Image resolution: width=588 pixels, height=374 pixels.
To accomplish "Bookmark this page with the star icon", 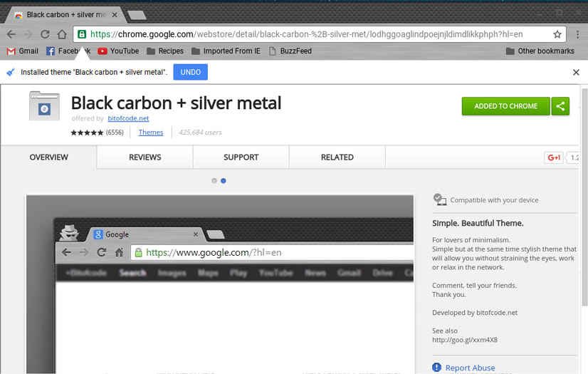I will 557,34.
